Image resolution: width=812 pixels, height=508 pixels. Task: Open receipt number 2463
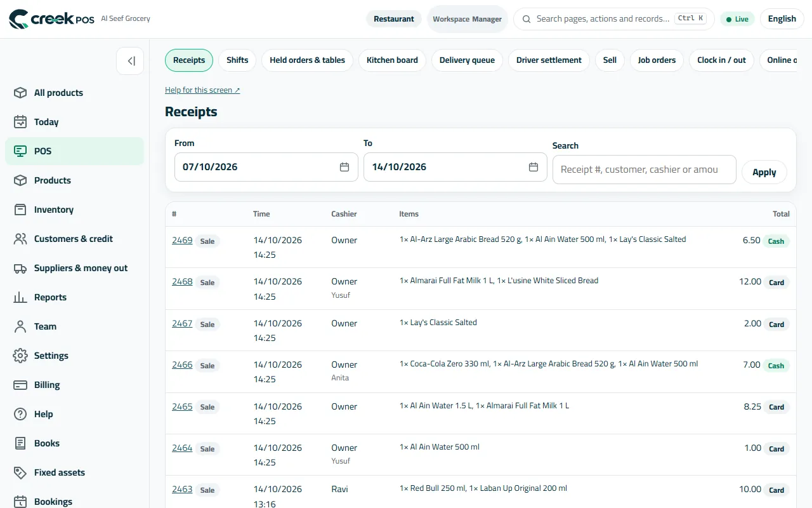coord(182,489)
